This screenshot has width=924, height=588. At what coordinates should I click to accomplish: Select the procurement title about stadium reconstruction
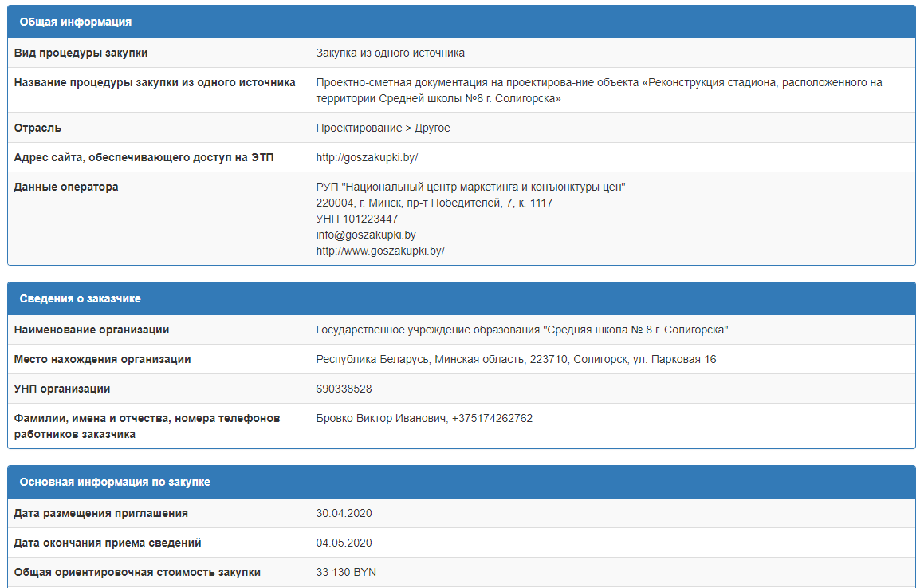click(599, 90)
